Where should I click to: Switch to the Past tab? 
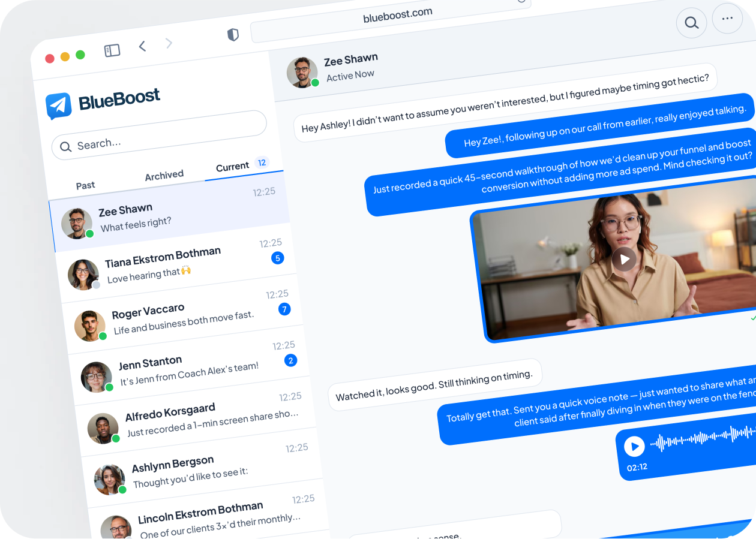point(85,185)
